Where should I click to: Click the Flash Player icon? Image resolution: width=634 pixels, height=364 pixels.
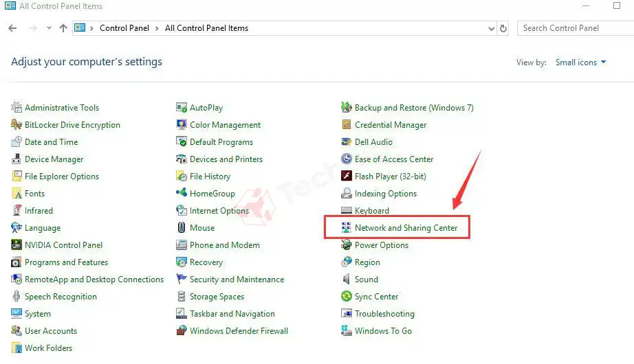(347, 176)
